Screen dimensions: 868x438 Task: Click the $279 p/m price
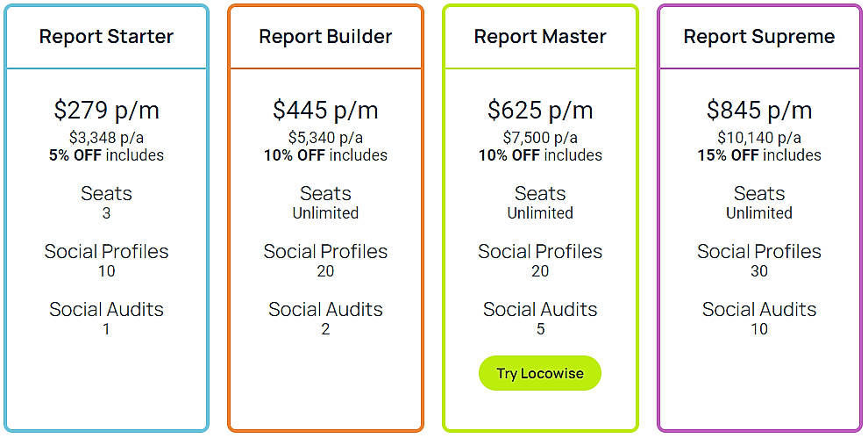point(106,111)
